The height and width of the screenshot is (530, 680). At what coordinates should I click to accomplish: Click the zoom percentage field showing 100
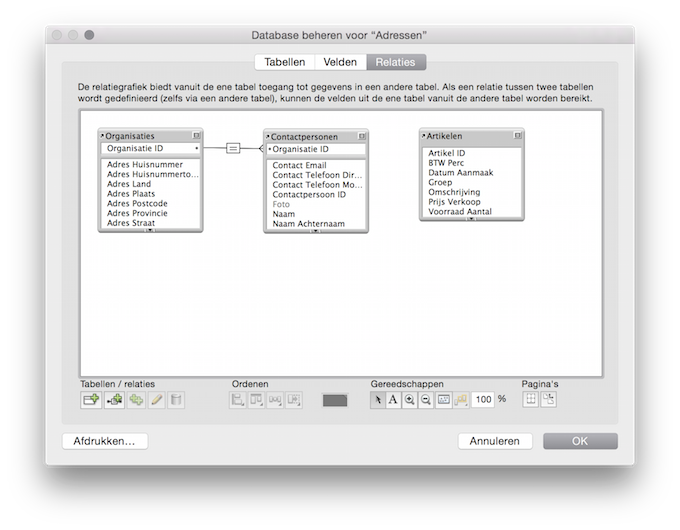click(x=483, y=399)
